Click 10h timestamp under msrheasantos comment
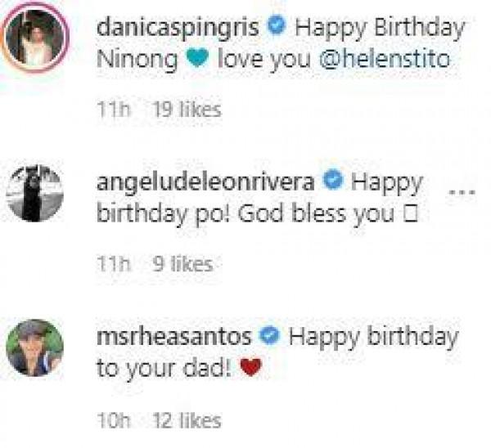The height and width of the screenshot is (448, 491). (114, 420)
